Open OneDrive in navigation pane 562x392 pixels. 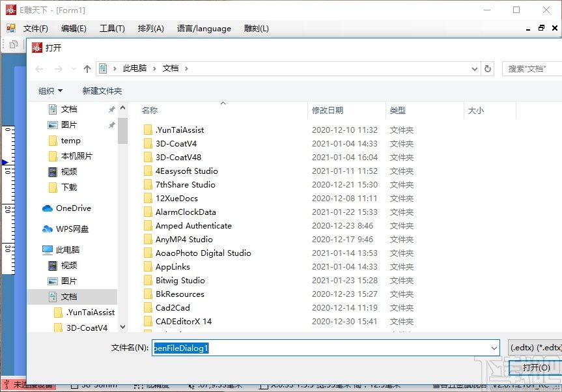tap(74, 208)
